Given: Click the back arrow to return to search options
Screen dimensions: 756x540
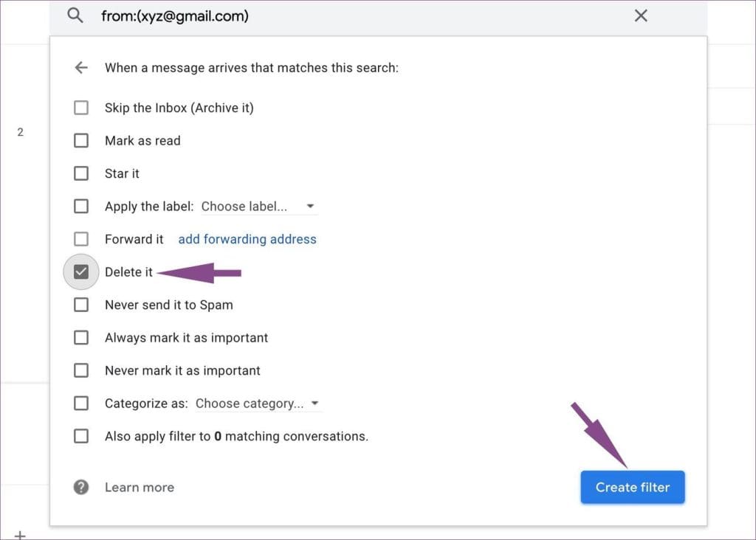Looking at the screenshot, I should (x=81, y=67).
